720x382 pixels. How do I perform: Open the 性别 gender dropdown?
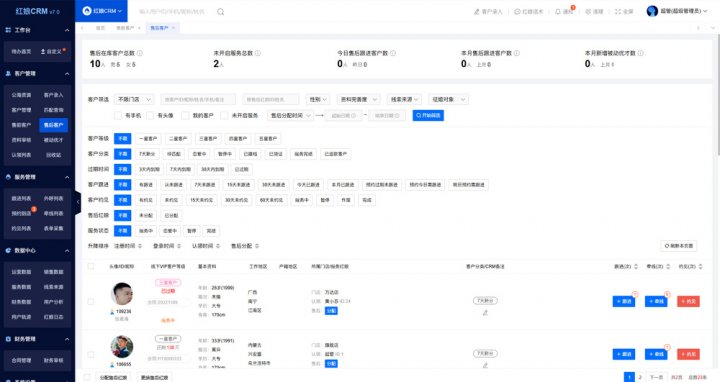[x=318, y=99]
